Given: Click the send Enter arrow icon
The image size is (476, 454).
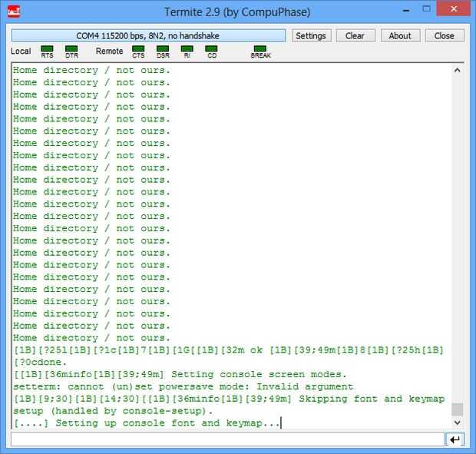Looking at the screenshot, I should point(455,439).
